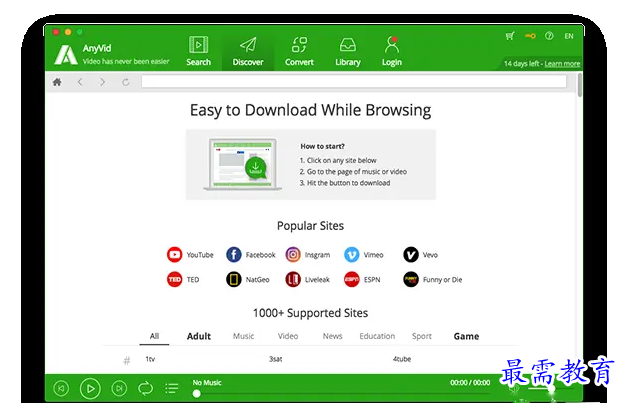
Task: Open the Library section
Action: point(347,50)
